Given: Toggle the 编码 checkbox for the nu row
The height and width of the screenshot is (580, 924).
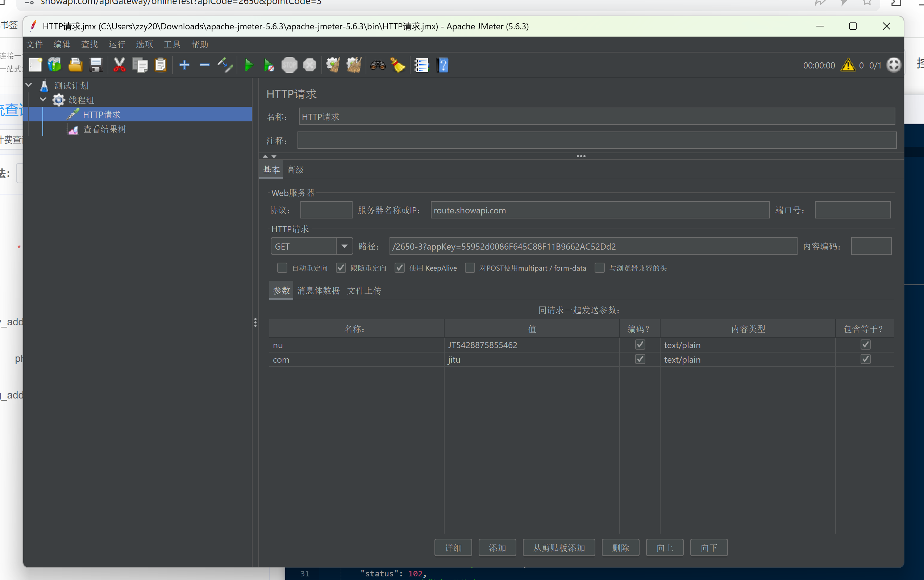Looking at the screenshot, I should [640, 345].
